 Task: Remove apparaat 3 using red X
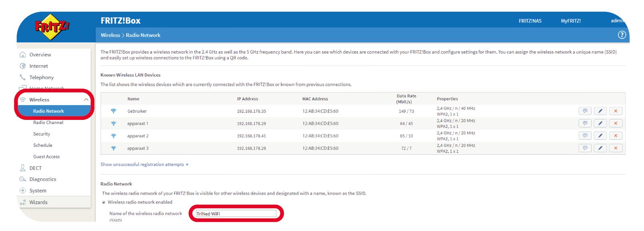coord(616,148)
